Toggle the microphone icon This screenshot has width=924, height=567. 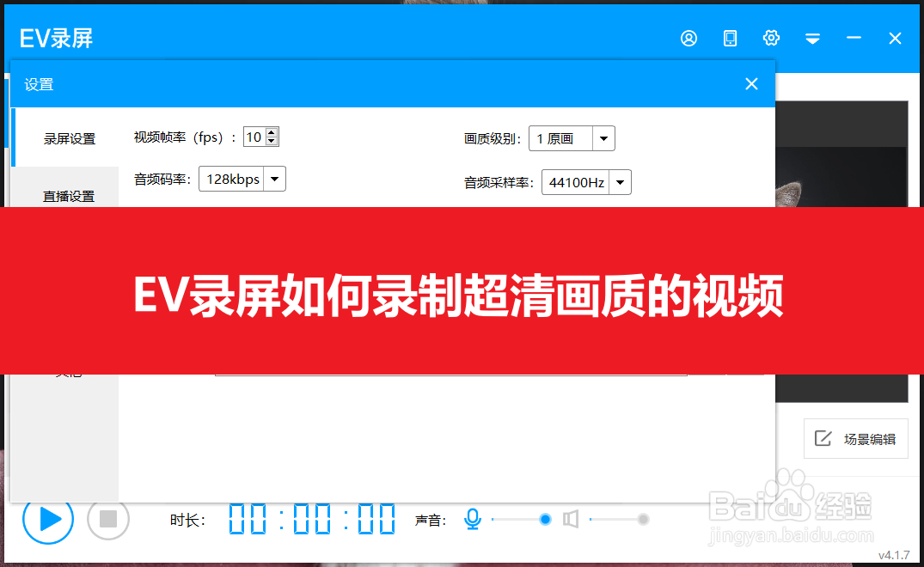coord(473,519)
